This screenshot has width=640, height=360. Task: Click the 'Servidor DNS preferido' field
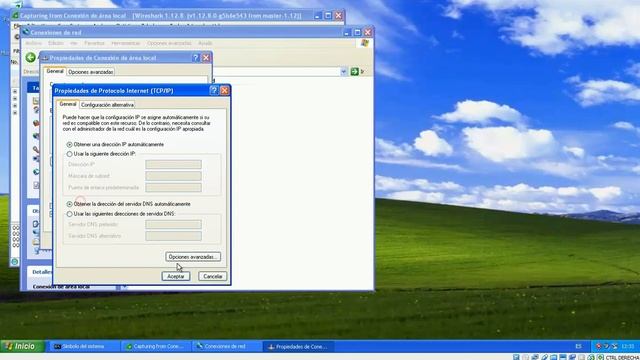[173, 224]
